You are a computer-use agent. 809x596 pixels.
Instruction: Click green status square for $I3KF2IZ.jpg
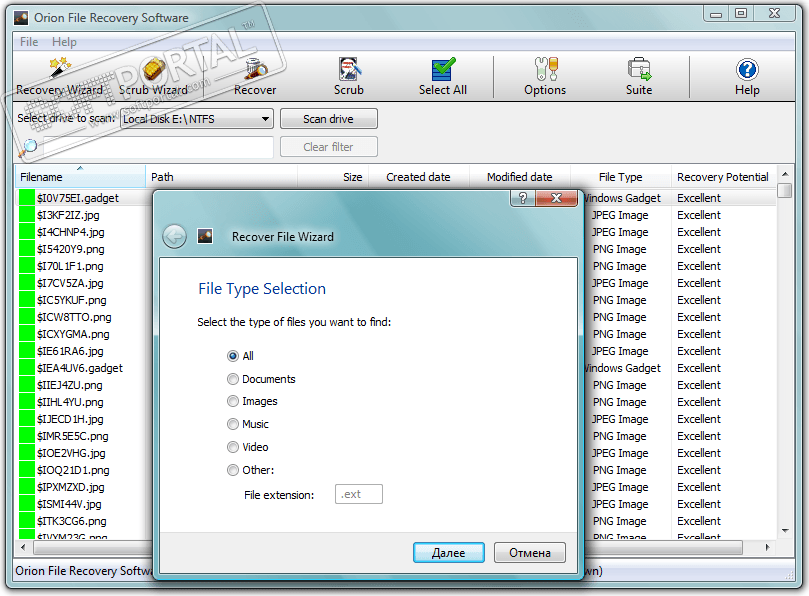(26, 215)
